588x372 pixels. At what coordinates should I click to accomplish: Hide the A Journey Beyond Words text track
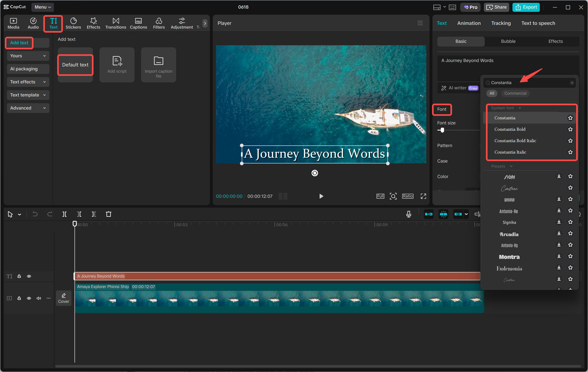click(x=29, y=276)
